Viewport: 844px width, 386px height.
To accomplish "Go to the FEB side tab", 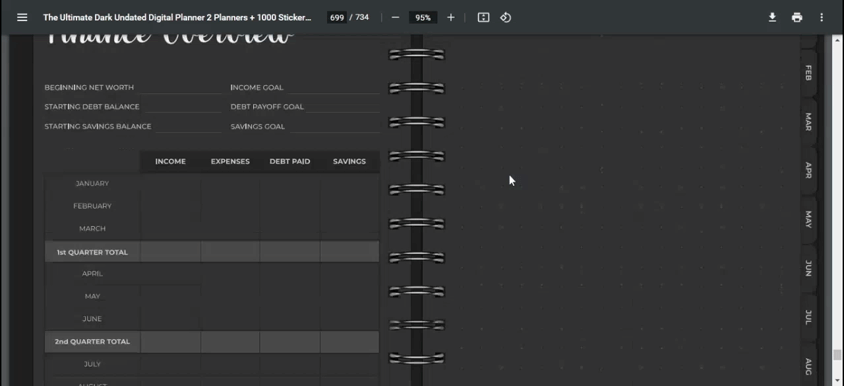I will pyautogui.click(x=808, y=73).
